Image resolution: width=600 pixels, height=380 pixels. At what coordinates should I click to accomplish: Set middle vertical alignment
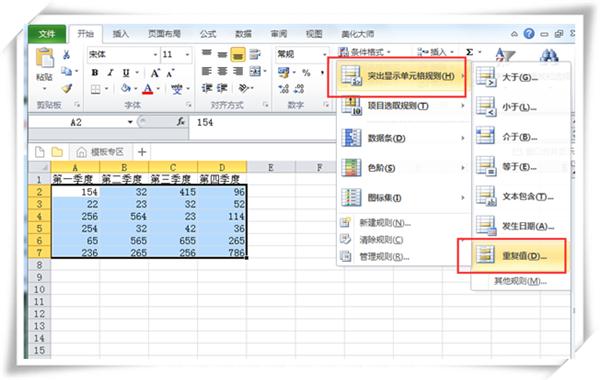(x=222, y=55)
